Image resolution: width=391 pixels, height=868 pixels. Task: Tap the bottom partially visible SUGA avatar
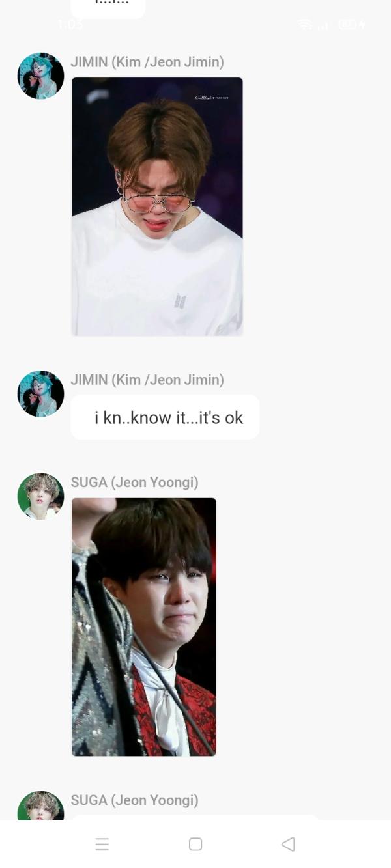[x=40, y=806]
